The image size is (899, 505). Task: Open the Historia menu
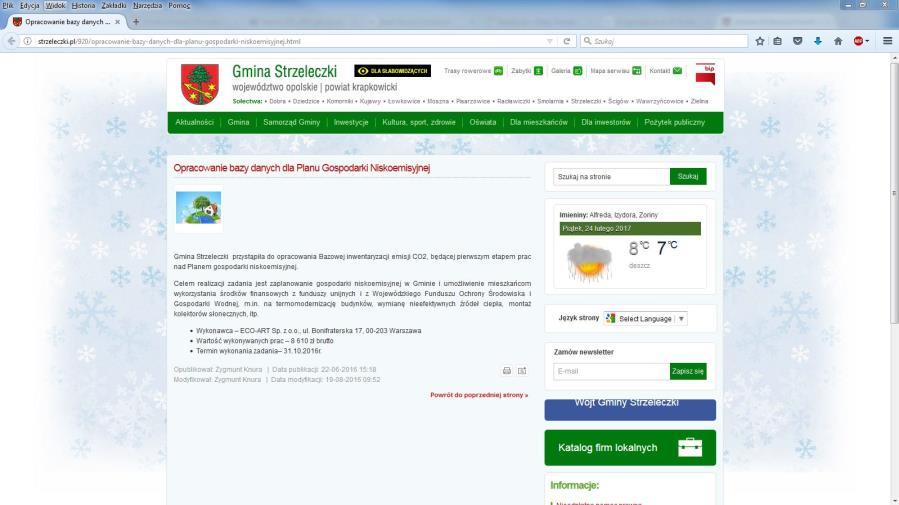[83, 5]
